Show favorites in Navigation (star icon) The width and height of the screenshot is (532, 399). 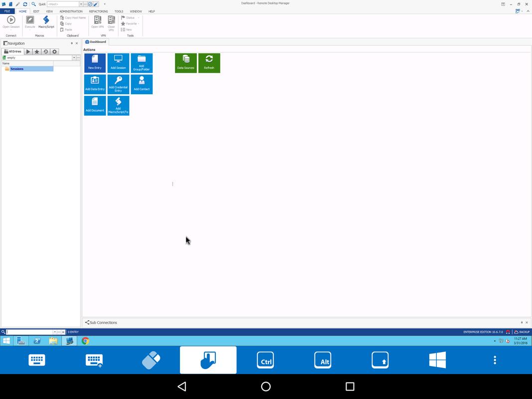36,51
